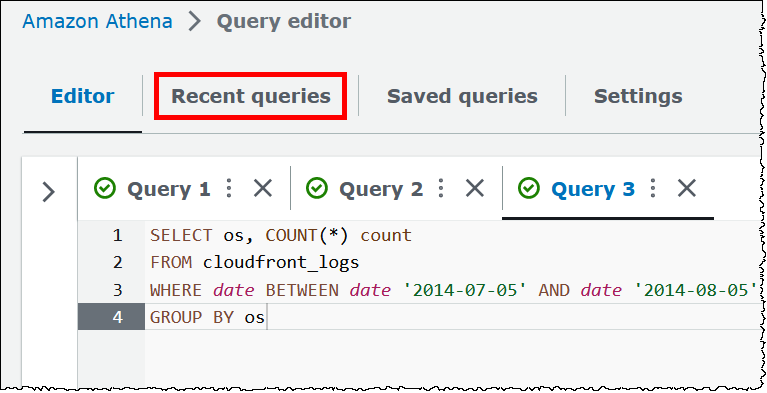The image size is (767, 393).
Task: Close the Query 1 tab
Action: [x=263, y=188]
